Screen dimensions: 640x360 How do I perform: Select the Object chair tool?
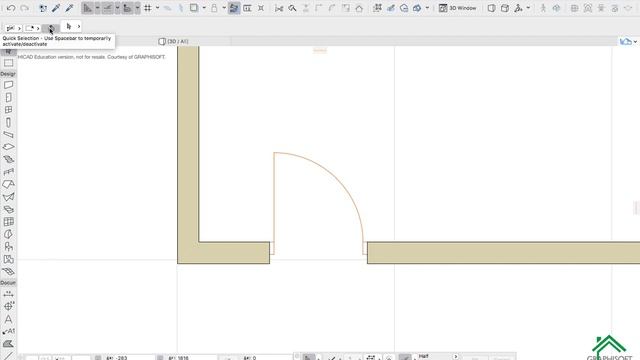pos(8,247)
